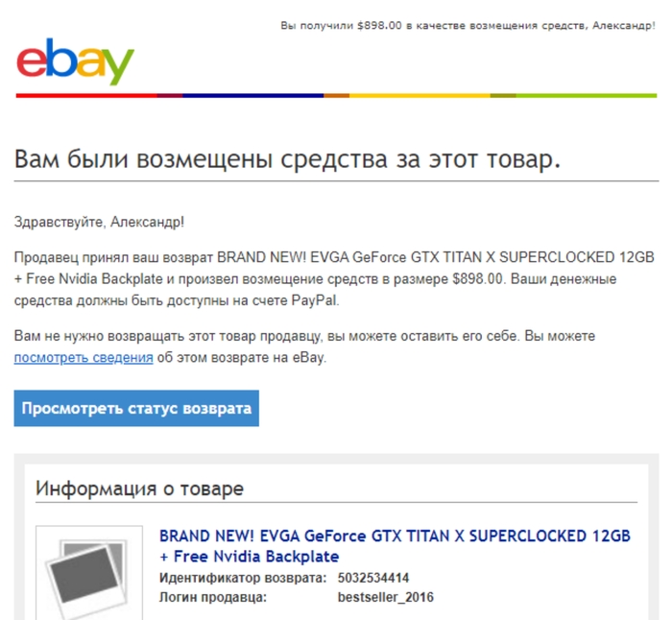The image size is (672, 620).
Task: Click the greeting "Здравствуйте, Александр!"
Action: point(99,222)
